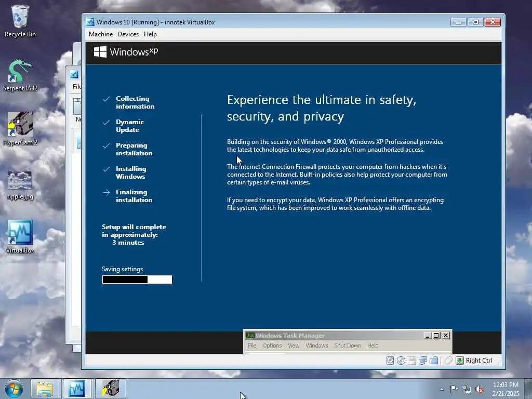Viewport: 532px width, 399px height.
Task: Open Windows menu in Windows Task Manager
Action: point(316,345)
